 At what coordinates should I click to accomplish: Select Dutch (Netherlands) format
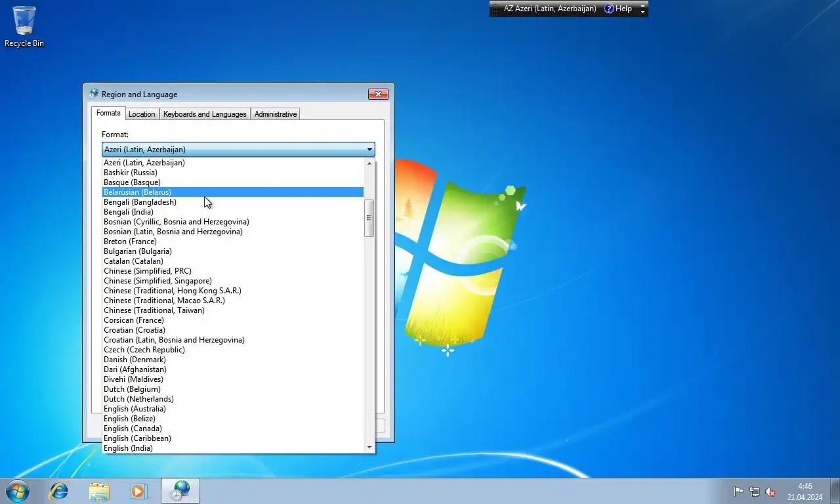tap(233, 399)
